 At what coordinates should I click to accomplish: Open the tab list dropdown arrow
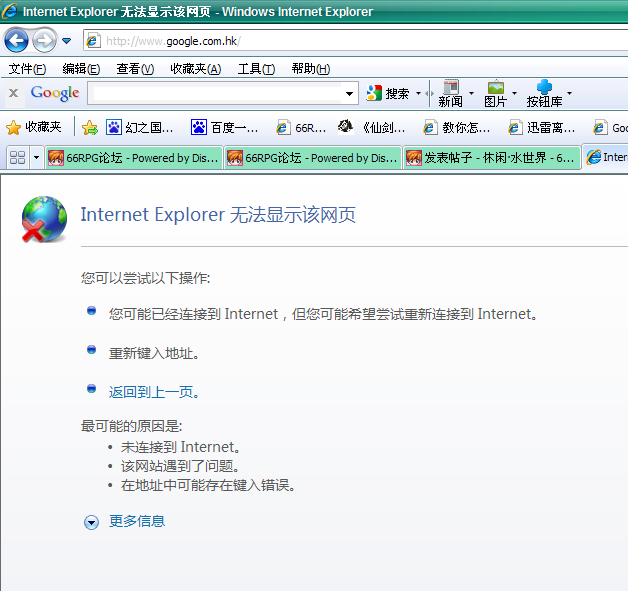click(36, 157)
